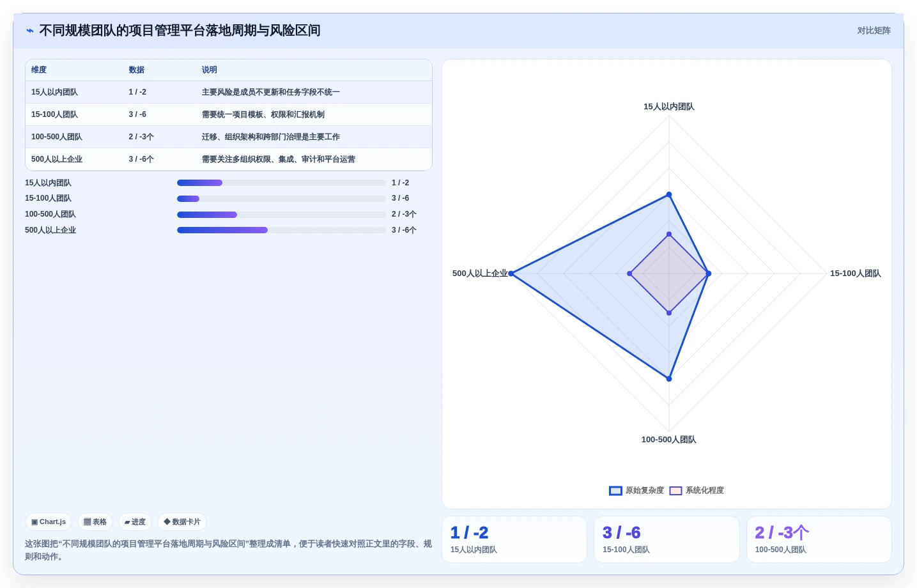Click the Chart.js tag chip
The width and height of the screenshot is (917, 588).
click(49, 522)
